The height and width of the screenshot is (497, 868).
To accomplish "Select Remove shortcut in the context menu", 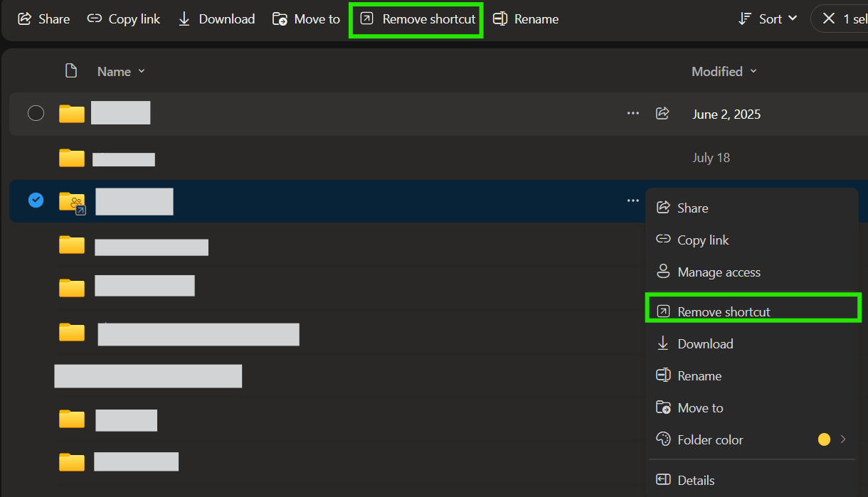I will [x=752, y=311].
